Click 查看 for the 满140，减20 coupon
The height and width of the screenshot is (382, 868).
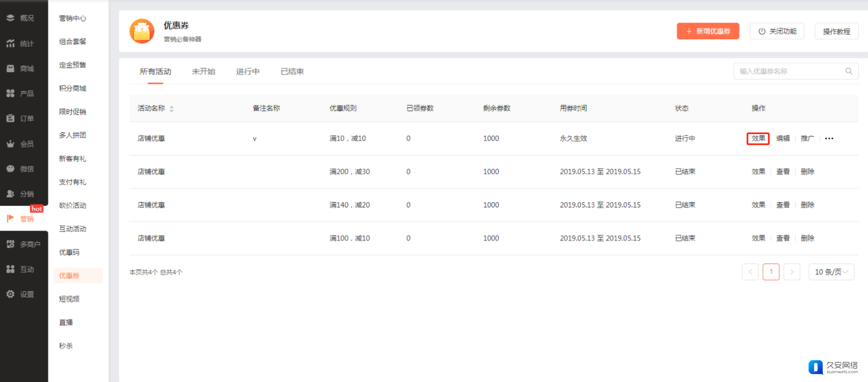click(x=783, y=205)
